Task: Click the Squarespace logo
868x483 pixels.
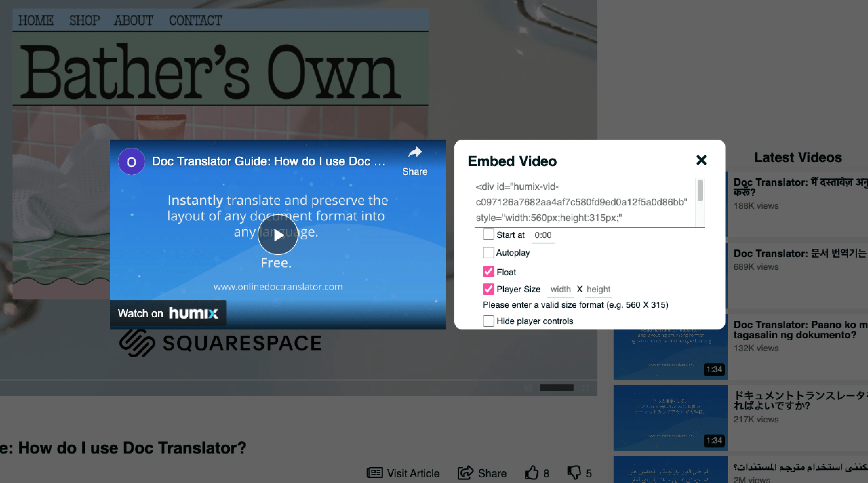Action: coord(220,343)
